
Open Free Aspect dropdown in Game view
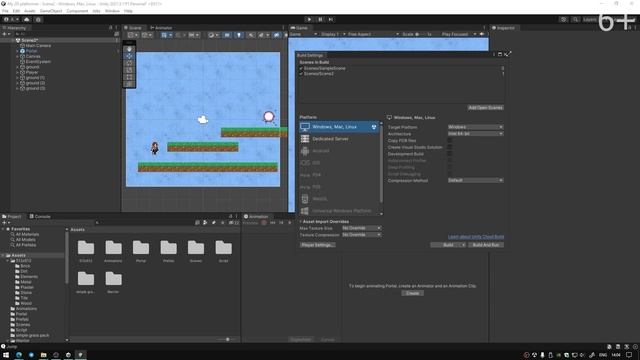point(373,34)
